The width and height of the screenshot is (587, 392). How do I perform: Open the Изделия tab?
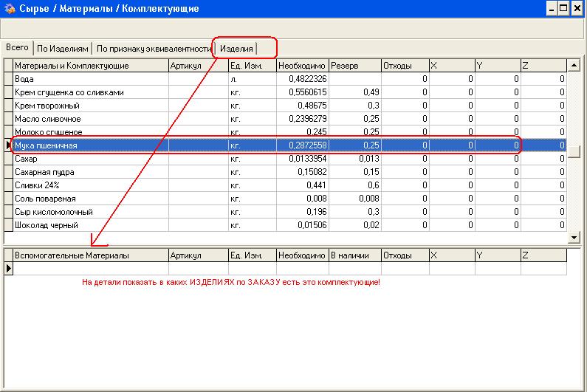[237, 49]
